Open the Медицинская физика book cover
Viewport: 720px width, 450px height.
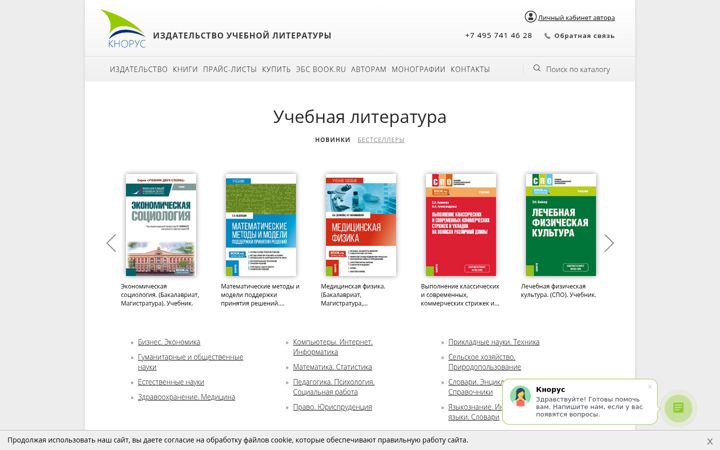tap(361, 225)
